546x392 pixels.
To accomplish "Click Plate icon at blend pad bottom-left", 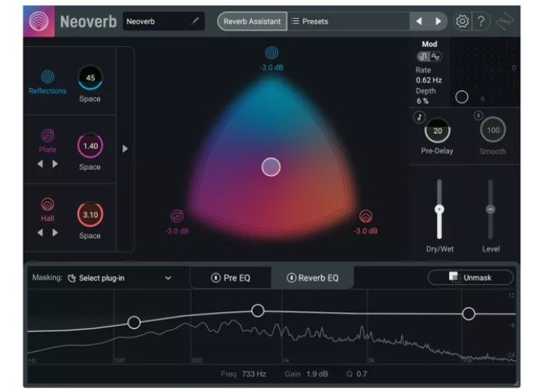I will tap(177, 216).
